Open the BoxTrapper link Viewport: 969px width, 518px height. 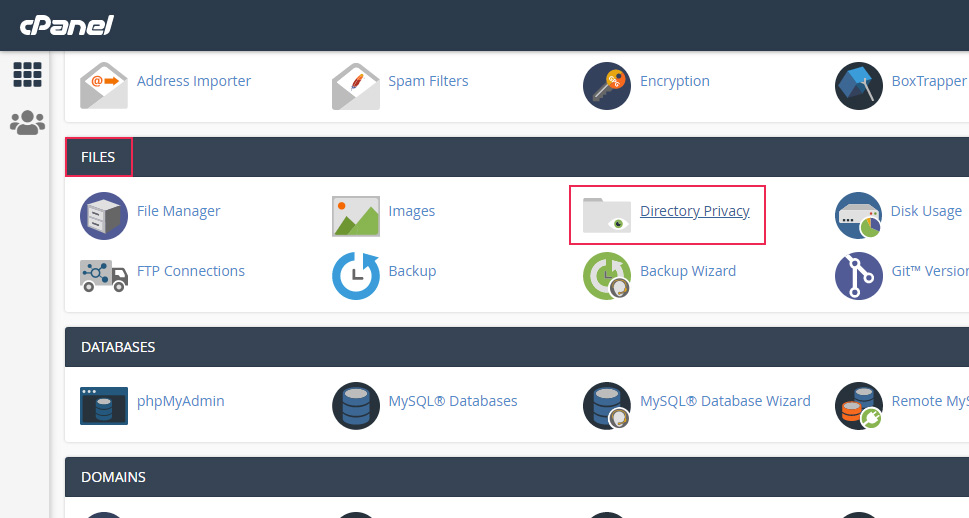[x=930, y=81]
